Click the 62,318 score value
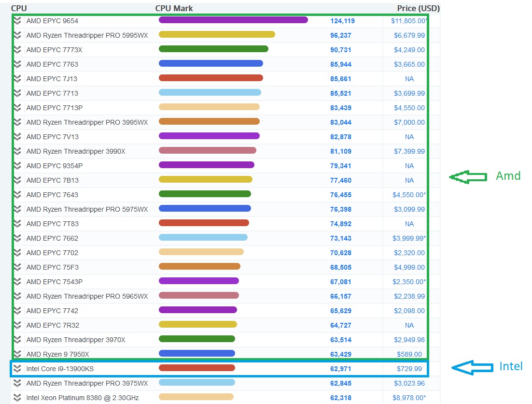 (x=341, y=398)
